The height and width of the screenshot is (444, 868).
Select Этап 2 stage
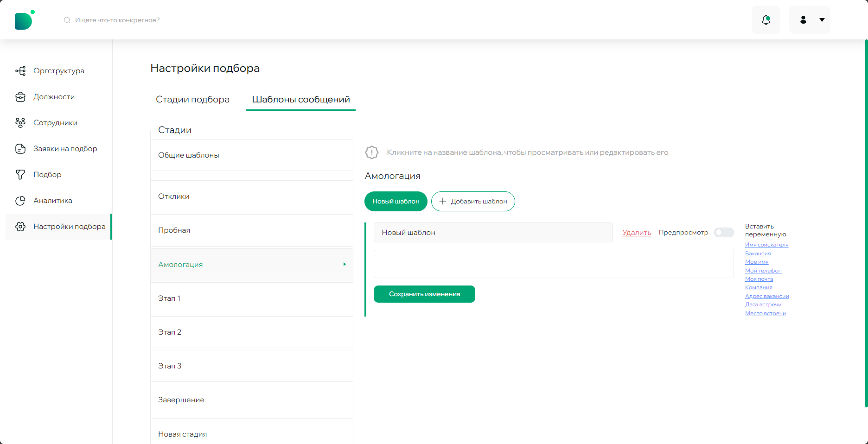point(252,332)
